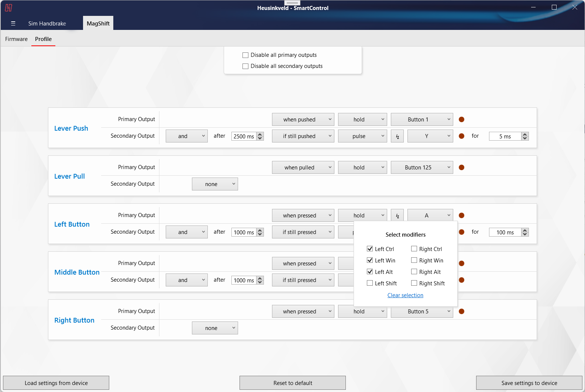
Task: Select the MagShift device tab
Action: pyautogui.click(x=98, y=23)
